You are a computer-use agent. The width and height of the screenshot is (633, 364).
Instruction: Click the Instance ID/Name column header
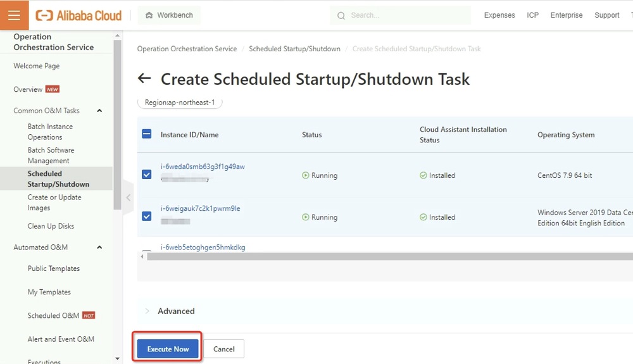click(189, 135)
